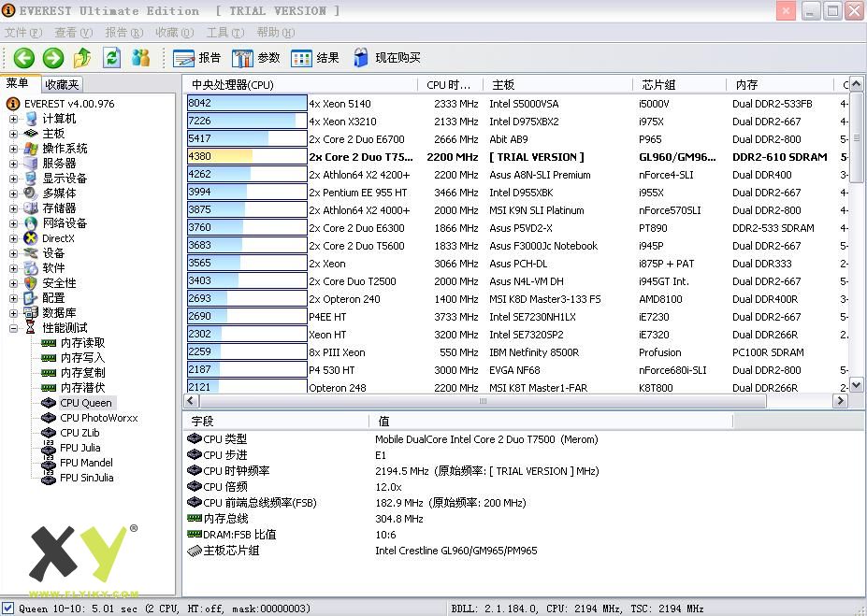Viewport: 867px width, 616px height.
Task: Expand the 主板 tree node
Action: 13,134
